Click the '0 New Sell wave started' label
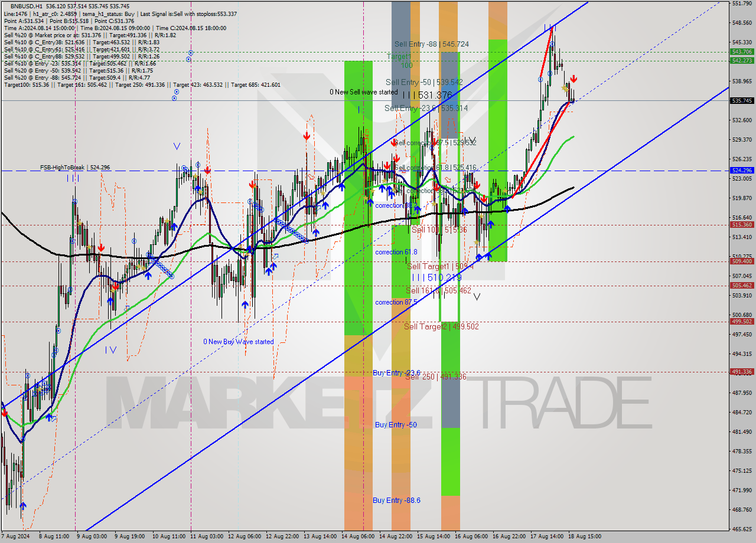Image resolution: width=756 pixels, height=543 pixels. click(364, 92)
